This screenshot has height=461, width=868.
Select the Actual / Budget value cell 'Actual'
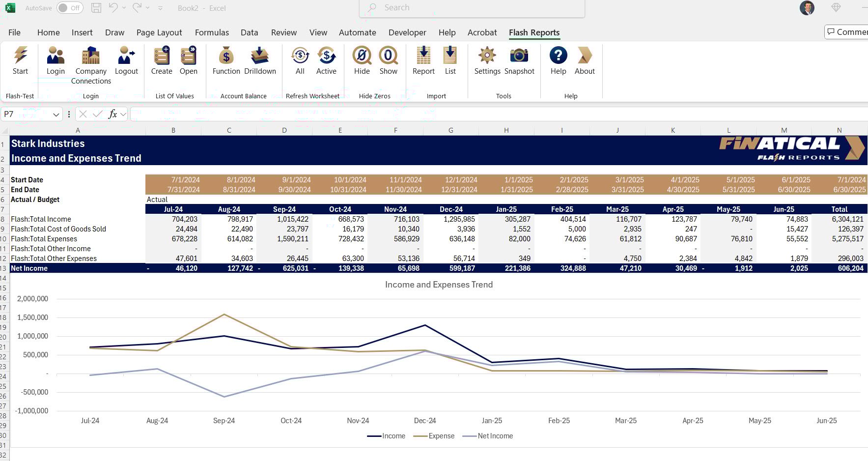pos(173,200)
